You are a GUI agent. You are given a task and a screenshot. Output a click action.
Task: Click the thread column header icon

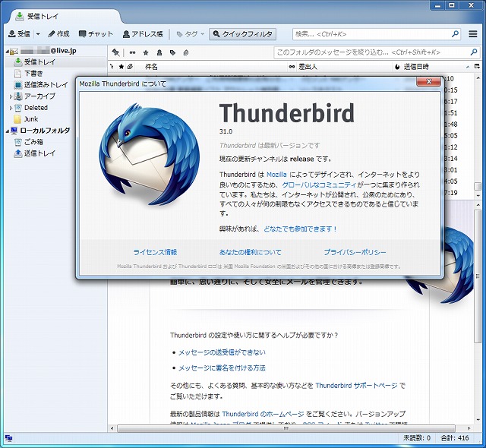tap(112, 67)
